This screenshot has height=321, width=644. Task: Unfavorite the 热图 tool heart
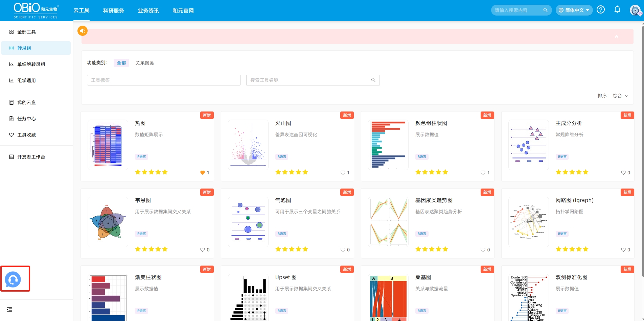click(x=203, y=173)
